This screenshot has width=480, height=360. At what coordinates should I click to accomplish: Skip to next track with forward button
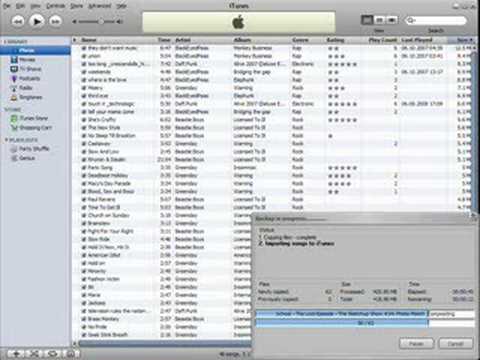(55, 22)
